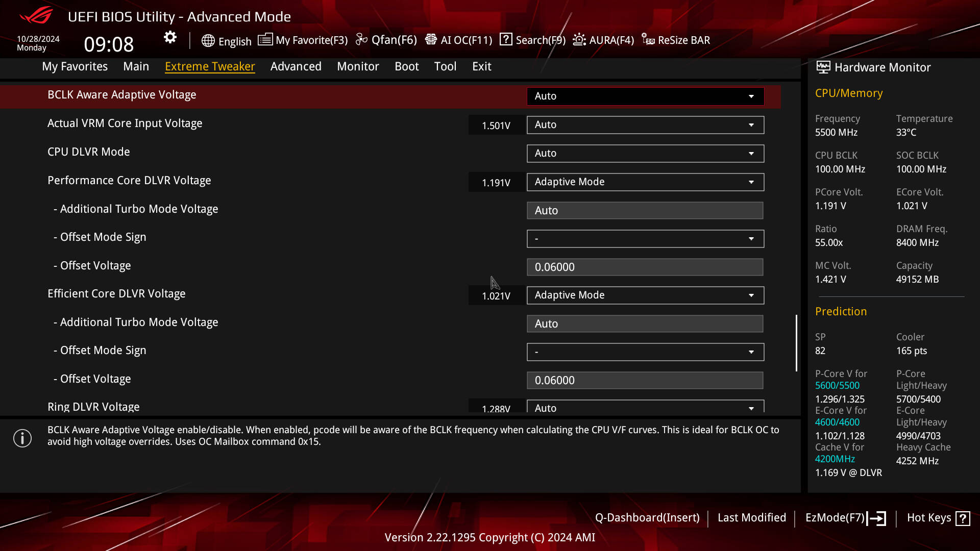The height and width of the screenshot is (551, 980).
Task: Click the Hot Keys question icon
Action: 963,518
